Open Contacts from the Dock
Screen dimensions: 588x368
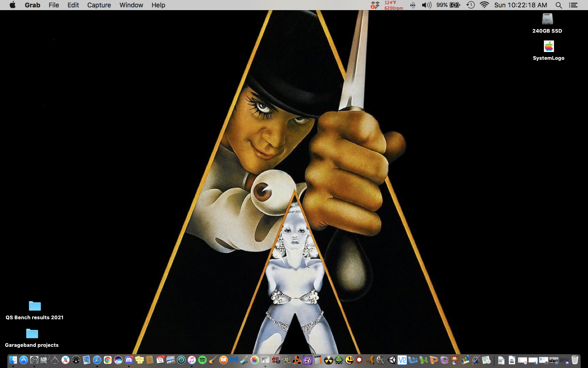click(x=150, y=360)
